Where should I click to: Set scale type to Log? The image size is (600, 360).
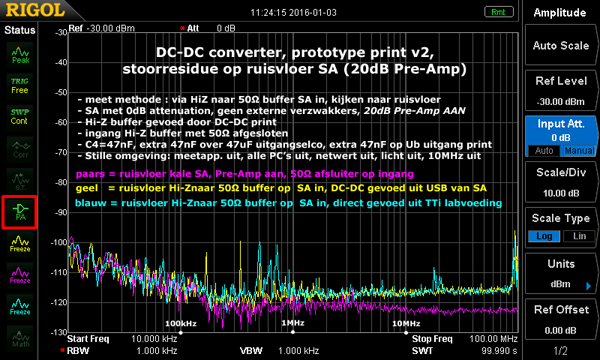544,236
